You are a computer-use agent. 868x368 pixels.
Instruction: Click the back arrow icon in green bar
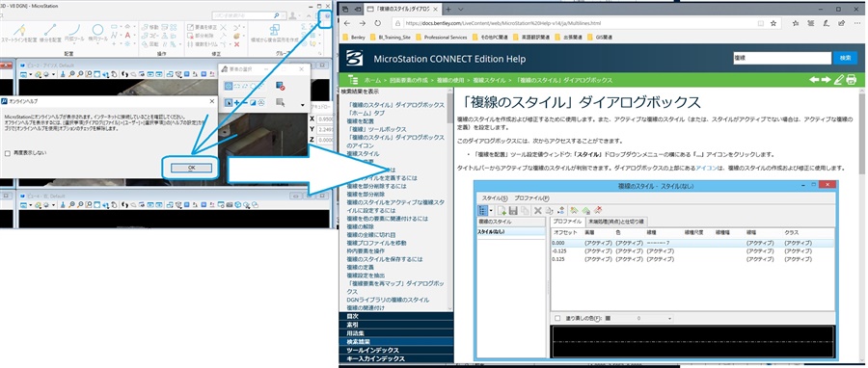coord(814,80)
